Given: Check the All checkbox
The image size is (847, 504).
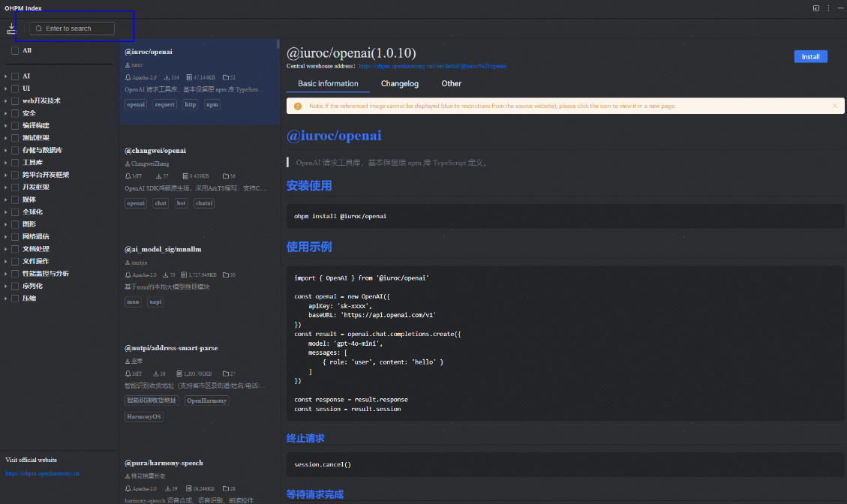Looking at the screenshot, I should pos(15,50).
